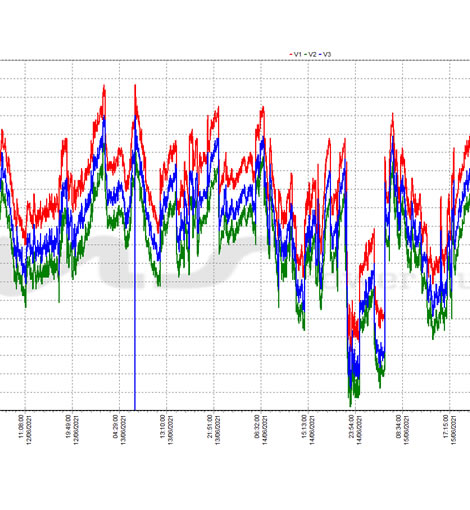Image resolution: width=470 pixels, height=510 pixels.
Task: Click the 04:29:00 13/06/2021 axis label
Action: [x=119, y=430]
